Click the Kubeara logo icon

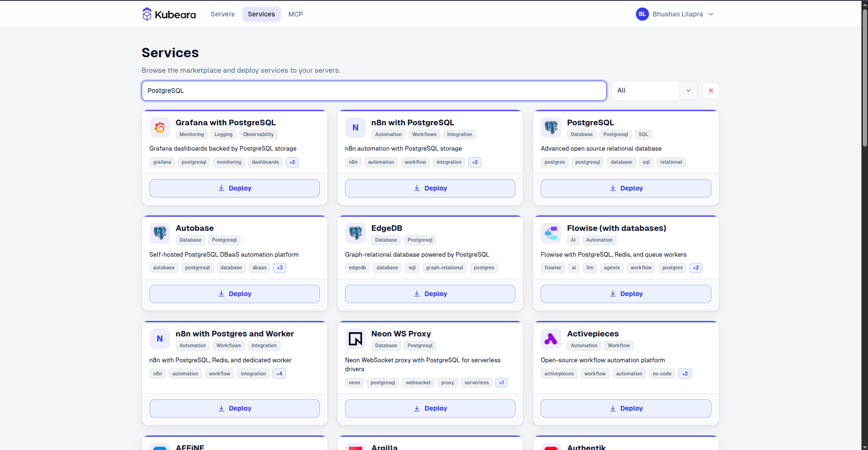coord(147,14)
